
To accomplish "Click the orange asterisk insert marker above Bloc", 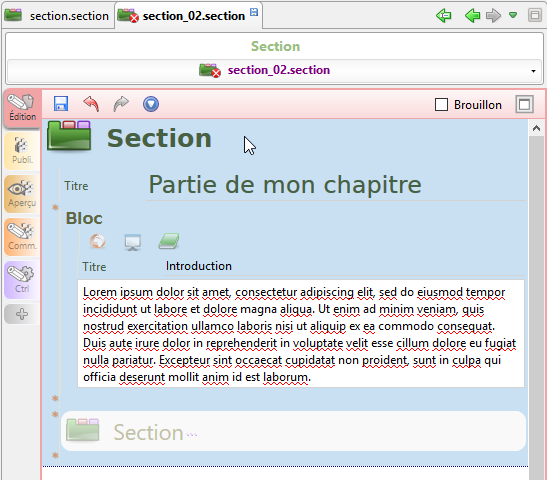I will point(55,207).
